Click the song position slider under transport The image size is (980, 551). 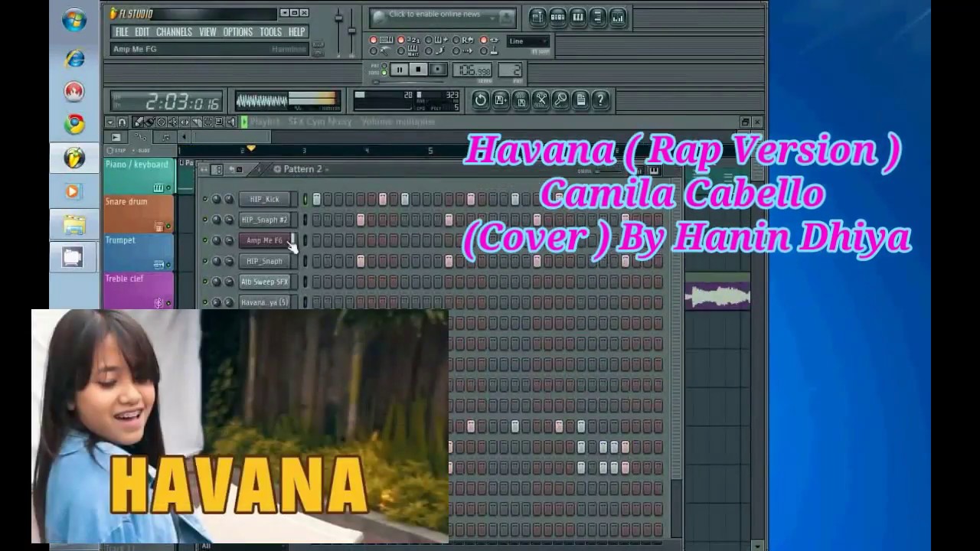pos(410,81)
